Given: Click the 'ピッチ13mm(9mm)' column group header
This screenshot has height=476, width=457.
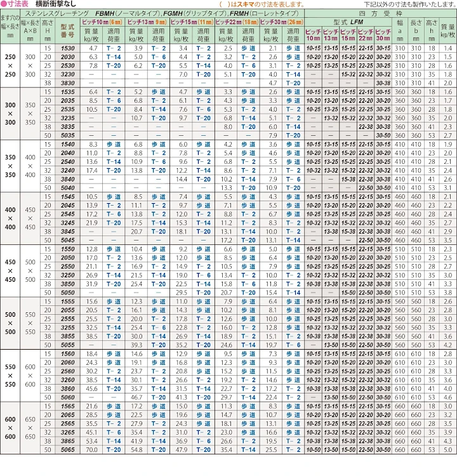Looking at the screenshot, I should click(147, 22).
